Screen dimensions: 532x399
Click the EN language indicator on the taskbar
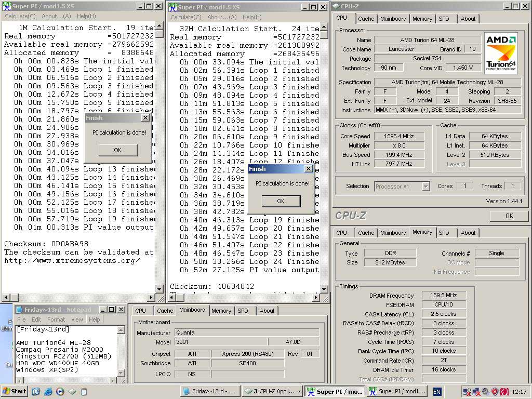pos(437,392)
